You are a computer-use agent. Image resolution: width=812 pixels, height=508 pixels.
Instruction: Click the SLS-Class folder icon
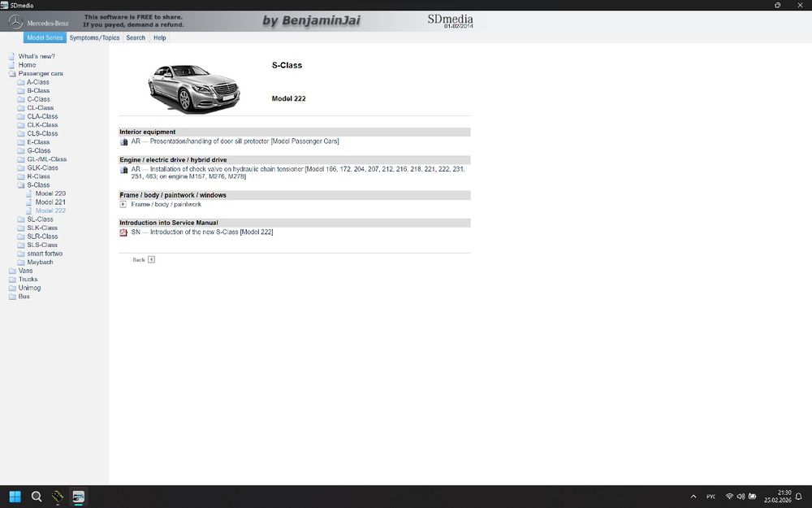21,245
